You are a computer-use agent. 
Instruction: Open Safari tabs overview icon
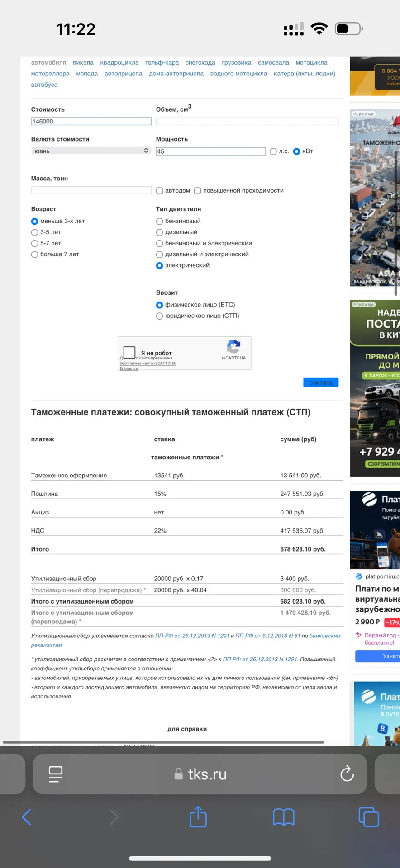[369, 817]
